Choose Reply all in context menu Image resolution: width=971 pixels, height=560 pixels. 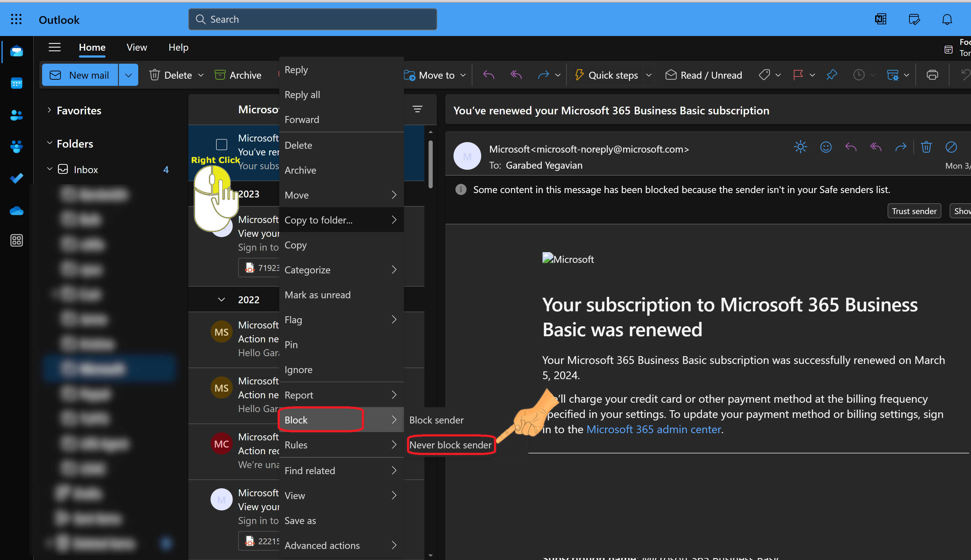point(341,95)
